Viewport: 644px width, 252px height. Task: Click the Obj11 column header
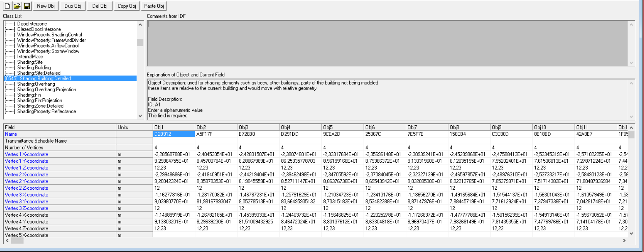click(x=596, y=127)
